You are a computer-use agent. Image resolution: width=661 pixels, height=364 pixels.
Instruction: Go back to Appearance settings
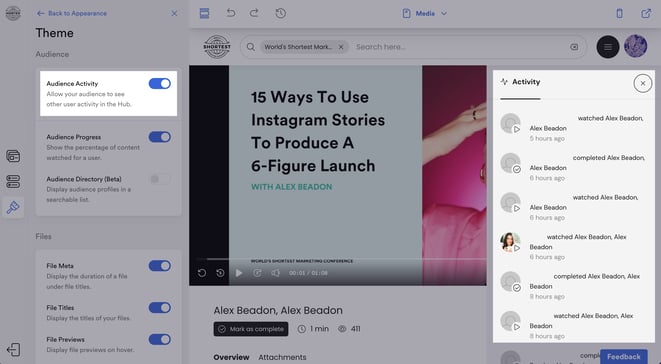[71, 13]
